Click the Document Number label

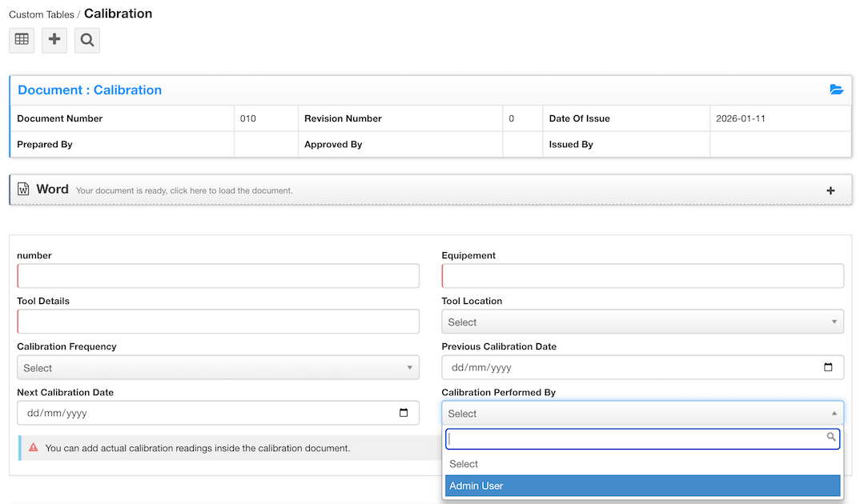60,118
